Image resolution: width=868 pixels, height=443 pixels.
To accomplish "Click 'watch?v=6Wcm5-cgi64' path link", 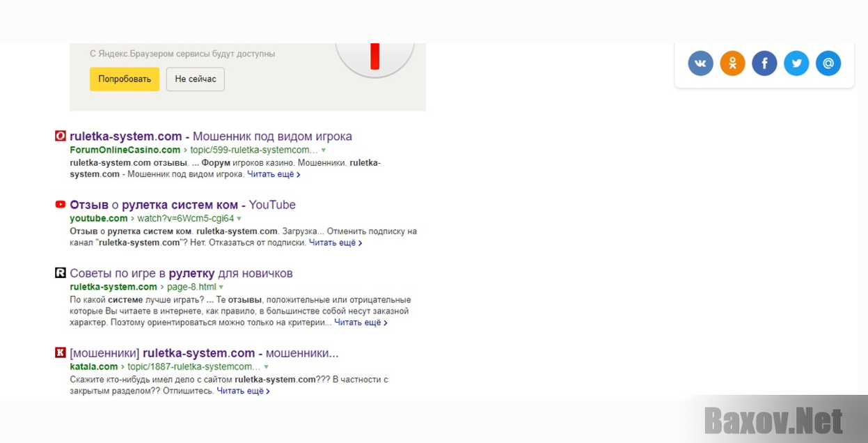I will (x=186, y=218).
